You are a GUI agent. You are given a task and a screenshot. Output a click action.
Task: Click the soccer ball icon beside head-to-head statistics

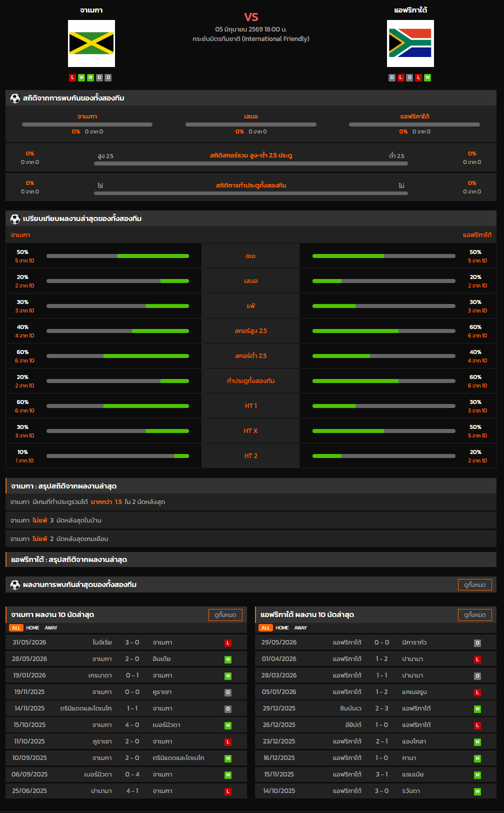tap(15, 98)
